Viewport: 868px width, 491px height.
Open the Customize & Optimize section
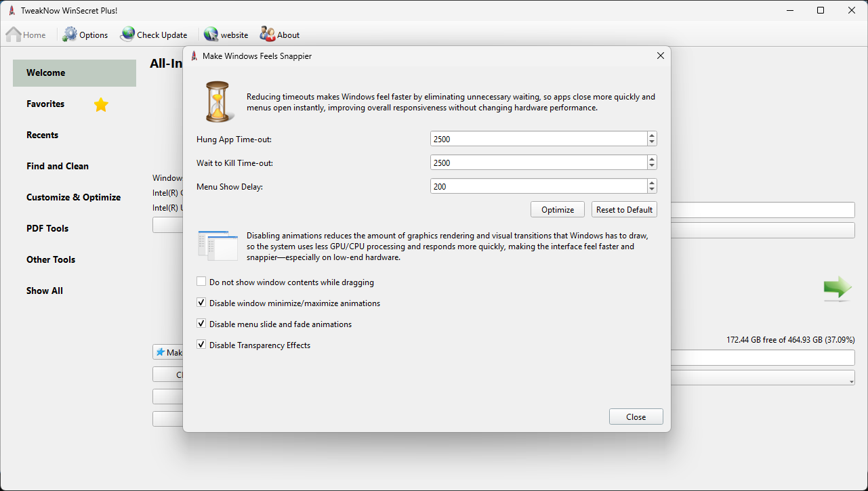coord(73,197)
